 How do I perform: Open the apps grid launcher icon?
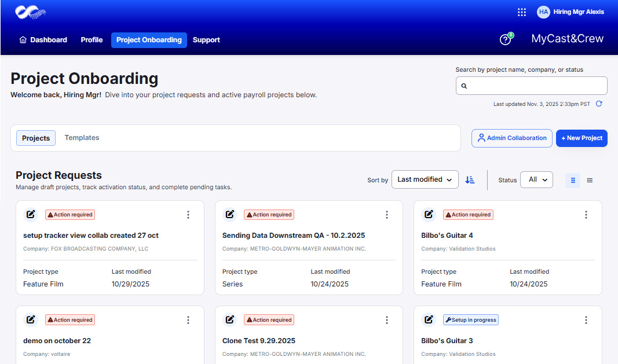(521, 12)
